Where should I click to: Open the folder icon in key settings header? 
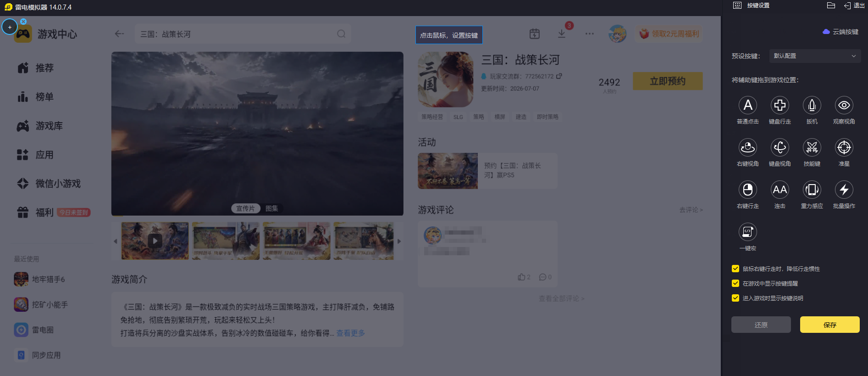(831, 6)
